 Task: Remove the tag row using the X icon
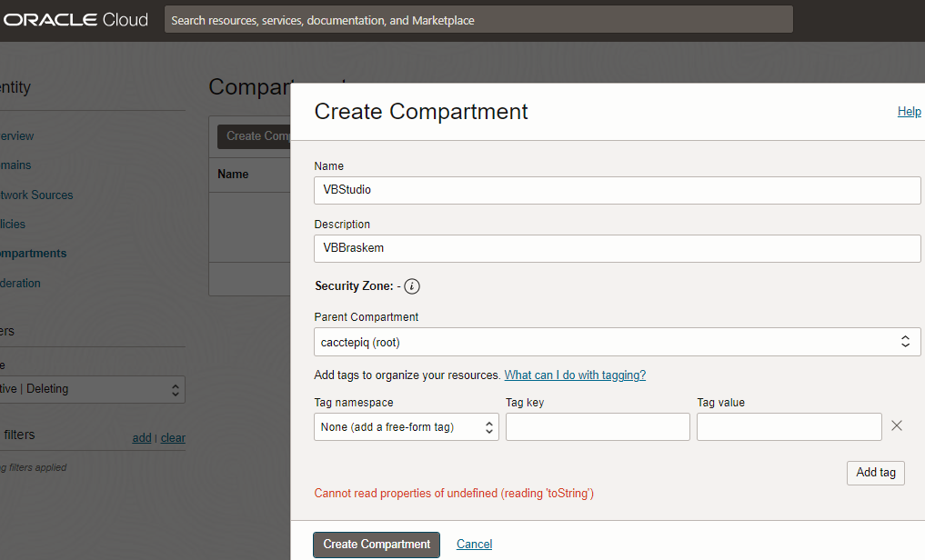click(896, 425)
